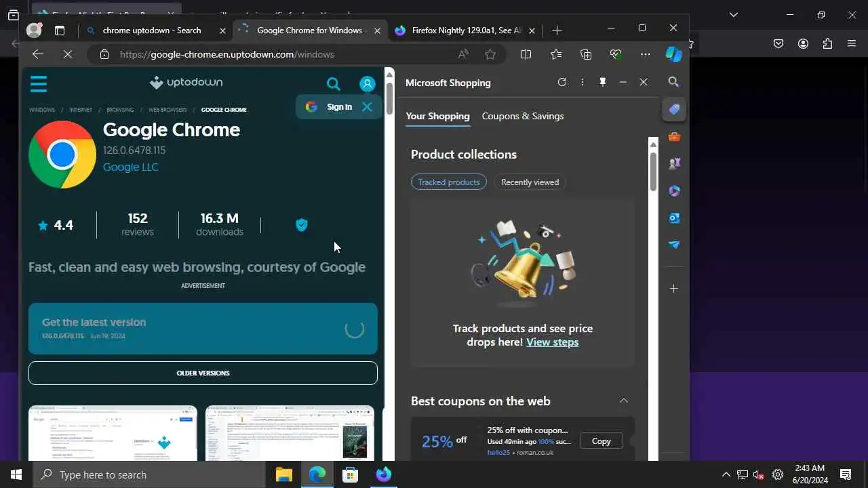Open Edge Settings and more menu
This screenshot has width=868, height=488.
click(x=645, y=54)
